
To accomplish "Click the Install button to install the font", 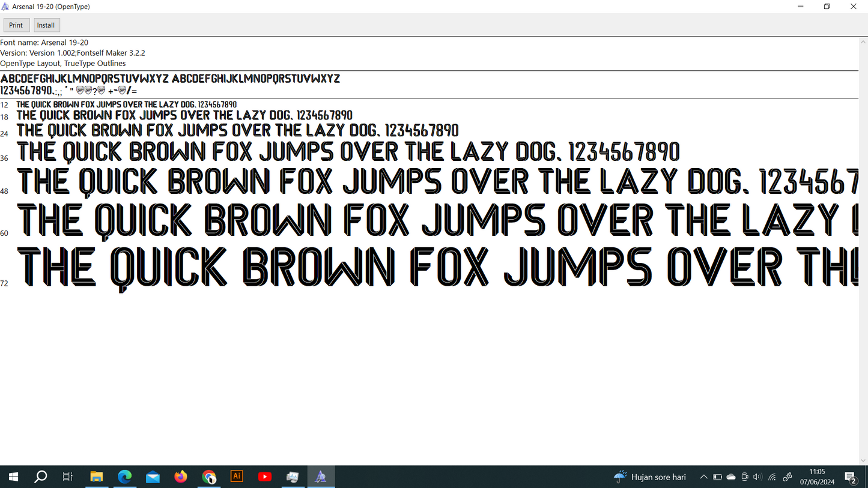I will pos(46,25).
